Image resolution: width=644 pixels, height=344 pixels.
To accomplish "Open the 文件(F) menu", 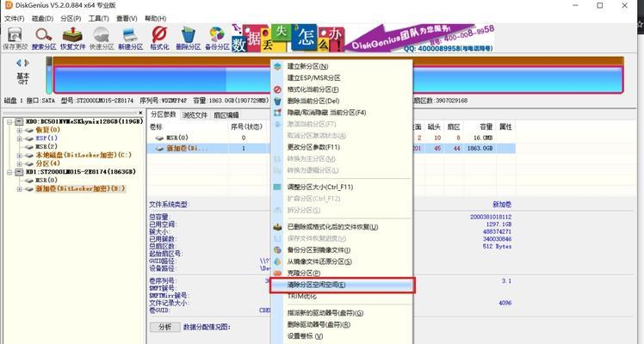I will 15,18.
